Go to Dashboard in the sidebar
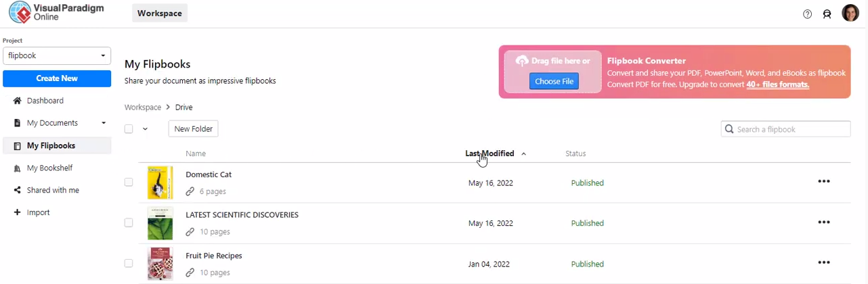The height and width of the screenshot is (284, 868). pyautogui.click(x=45, y=101)
